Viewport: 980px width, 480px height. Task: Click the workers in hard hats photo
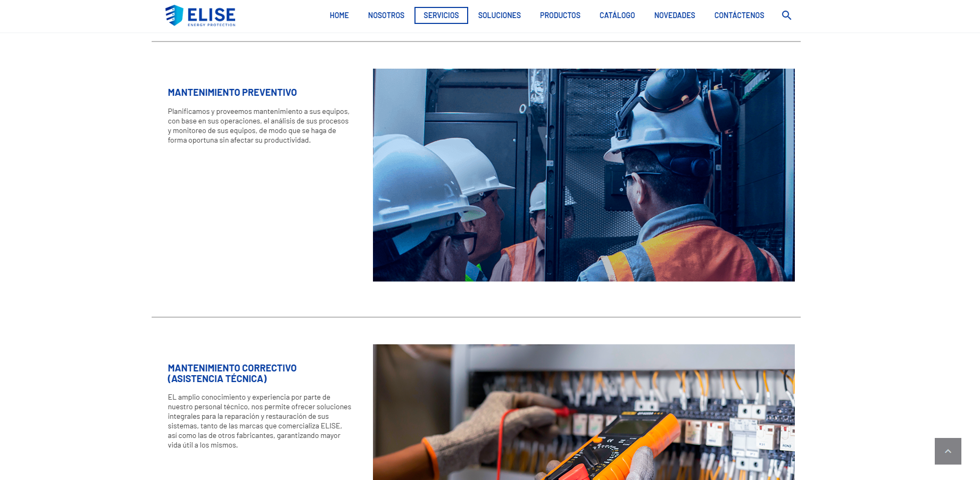point(584,175)
